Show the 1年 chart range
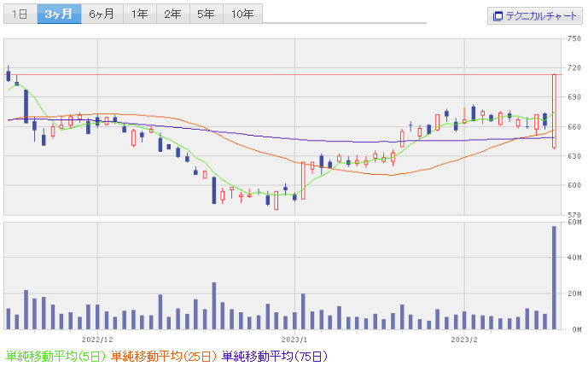This screenshot has width=588, height=366. (x=139, y=14)
